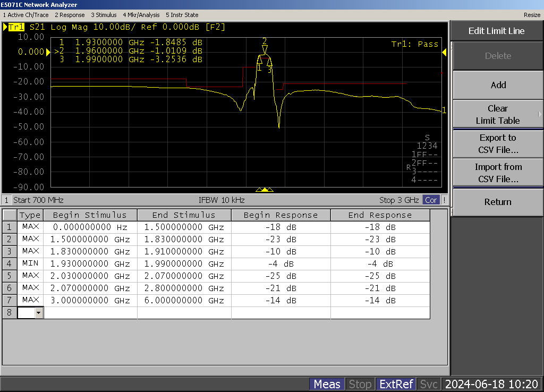Select the row 1 End Stimulus cell

coord(184,227)
